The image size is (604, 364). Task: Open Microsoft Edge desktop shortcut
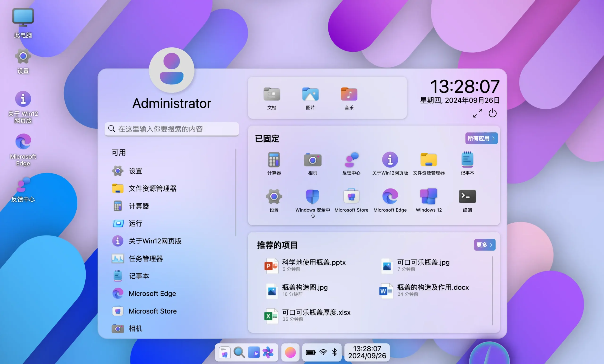[x=23, y=150]
